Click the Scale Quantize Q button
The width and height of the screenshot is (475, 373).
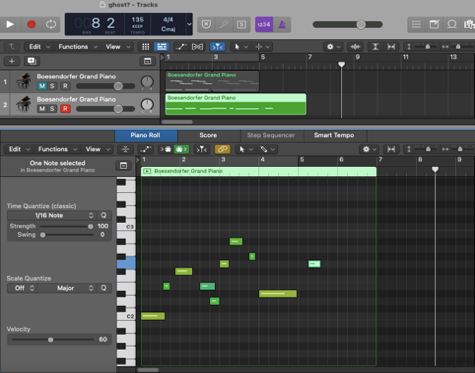[104, 288]
